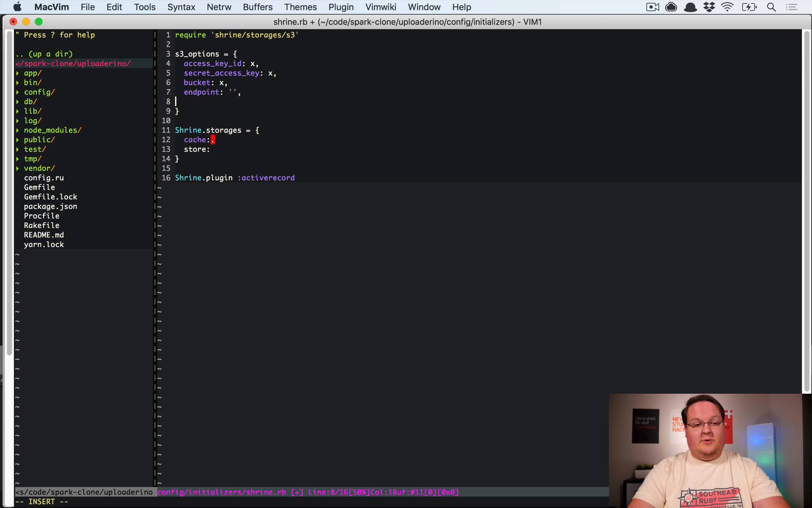The image size is (812, 508).
Task: Open the File menu
Action: [88, 7]
